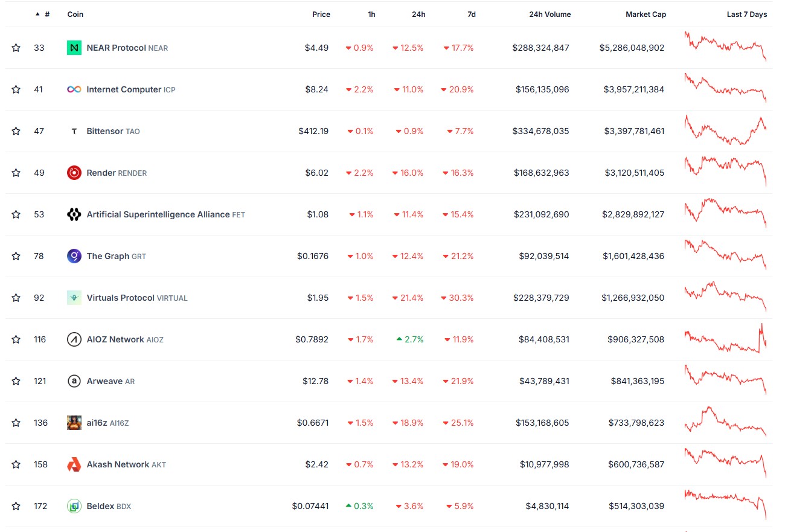Open ai16z 7-day sparkline chart
The height and width of the screenshot is (532, 788).
coord(725,421)
